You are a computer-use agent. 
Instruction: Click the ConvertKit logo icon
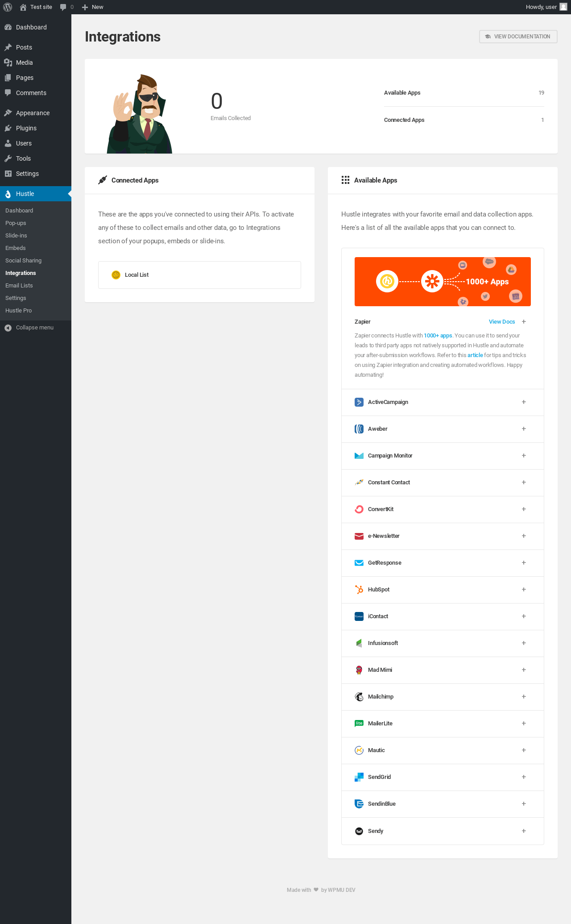coord(359,509)
